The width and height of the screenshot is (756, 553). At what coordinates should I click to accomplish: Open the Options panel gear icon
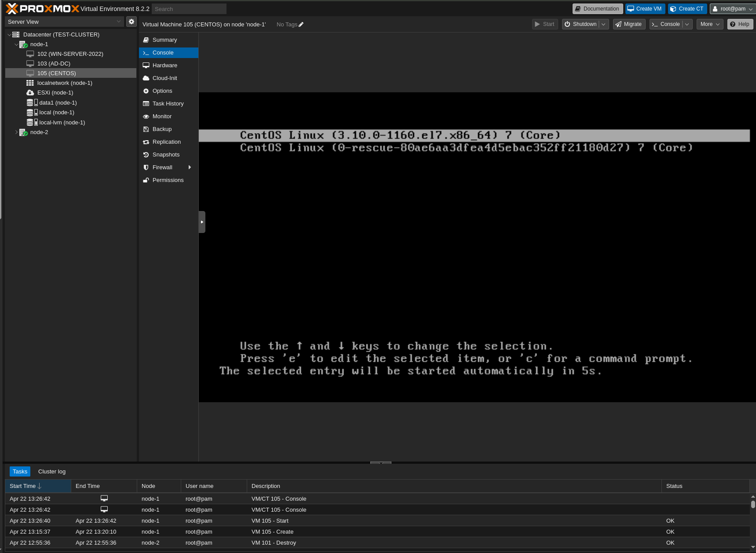(146, 91)
